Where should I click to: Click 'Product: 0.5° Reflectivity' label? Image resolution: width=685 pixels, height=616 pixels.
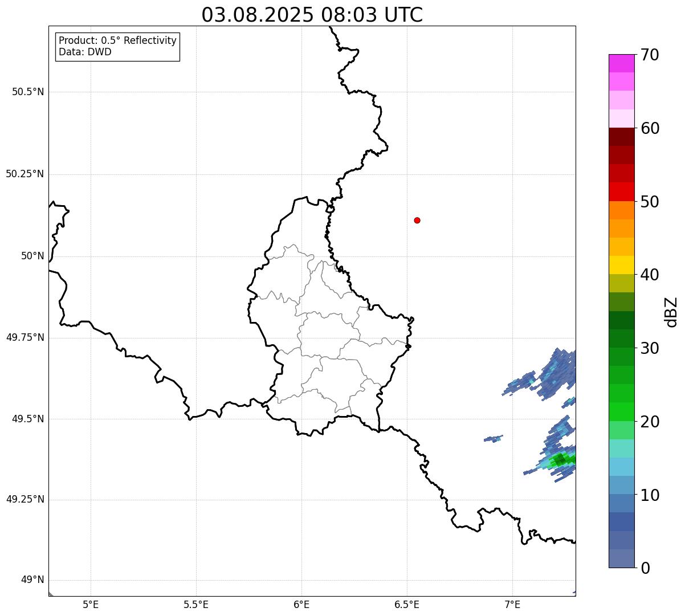tap(117, 41)
